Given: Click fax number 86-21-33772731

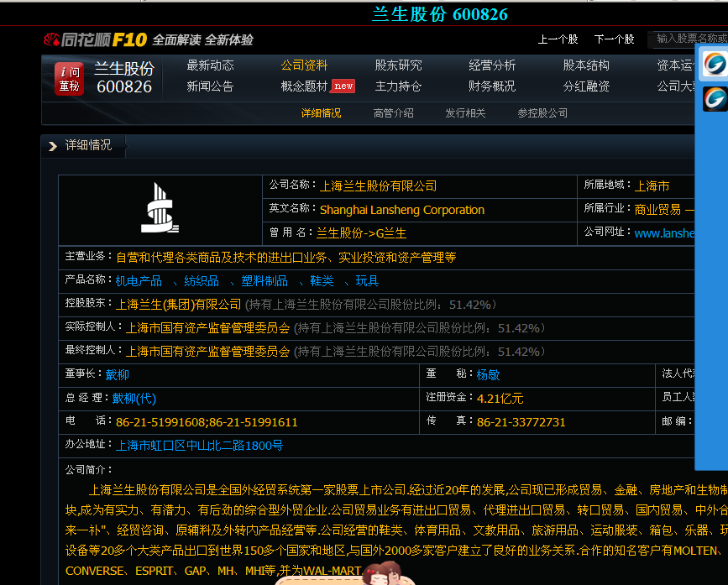Looking at the screenshot, I should click(x=521, y=422).
